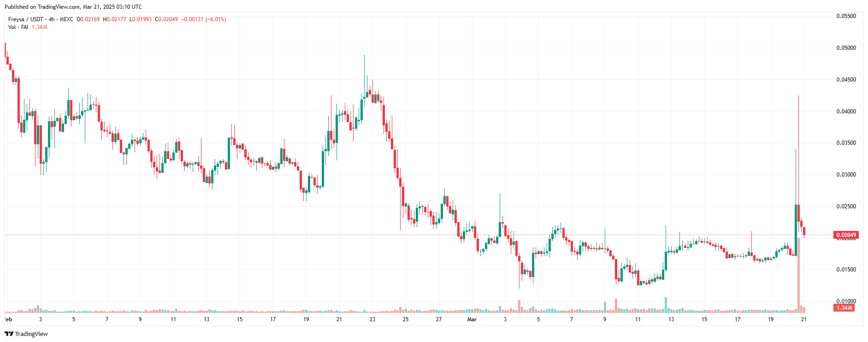The image size is (868, 342).
Task: Click the 'Mar' label on the time axis
Action: [x=472, y=319]
